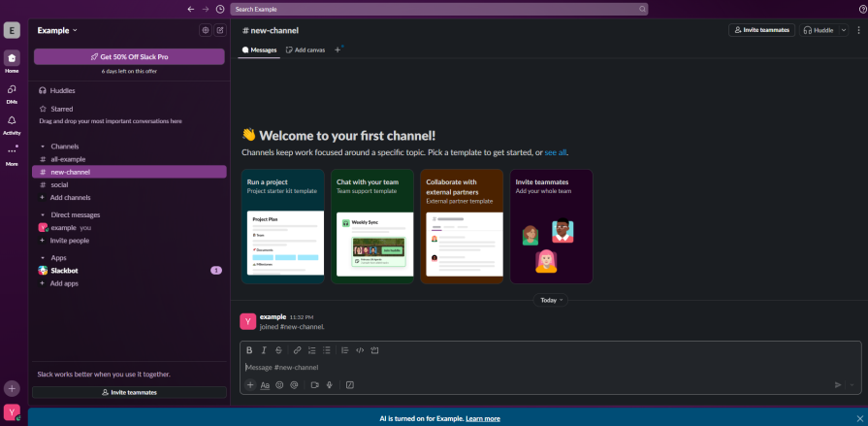Toggle italic formatting in composer

click(264, 350)
